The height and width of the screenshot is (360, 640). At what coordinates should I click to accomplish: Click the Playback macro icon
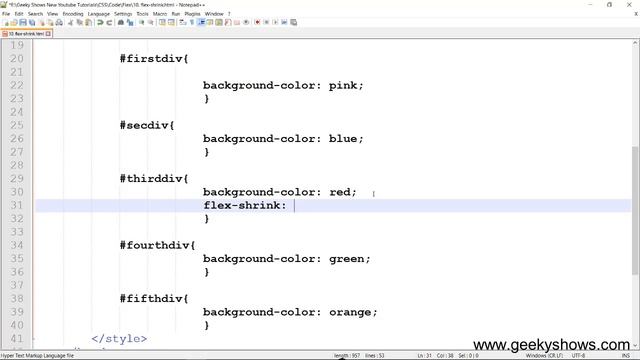click(x=275, y=22)
